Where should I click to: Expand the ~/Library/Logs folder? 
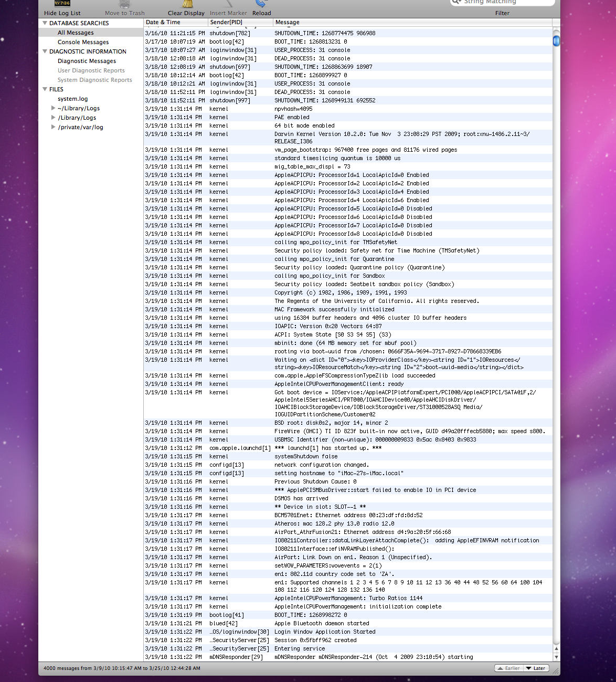53,108
